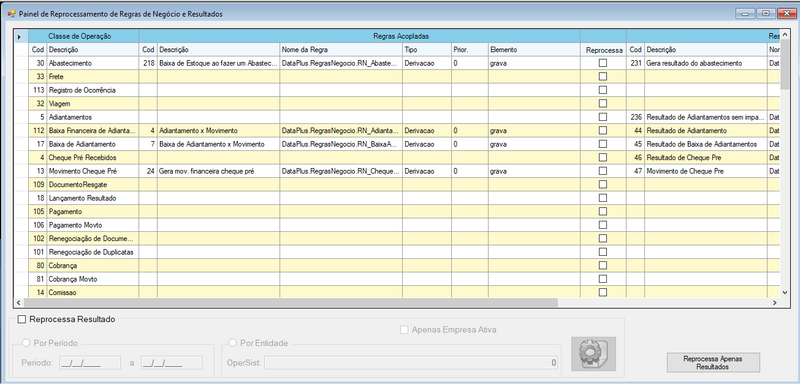Click vertical scrollbar down arrow
Image resolution: width=800 pixels, height=384 pixels.
point(785,292)
